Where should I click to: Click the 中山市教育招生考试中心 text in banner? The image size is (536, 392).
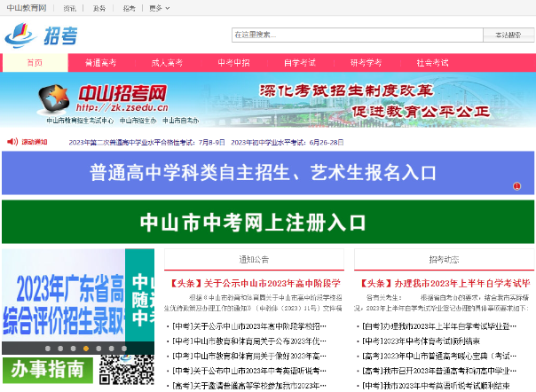80,121
